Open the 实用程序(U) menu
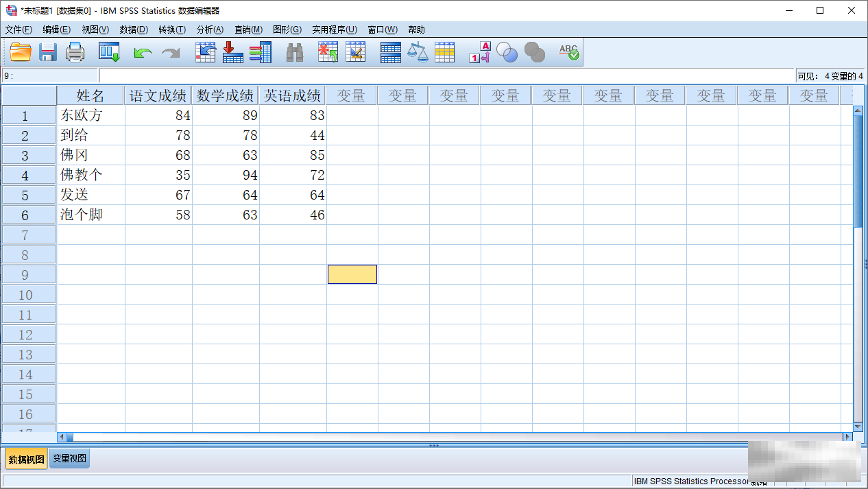This screenshot has height=489, width=868. pos(335,29)
